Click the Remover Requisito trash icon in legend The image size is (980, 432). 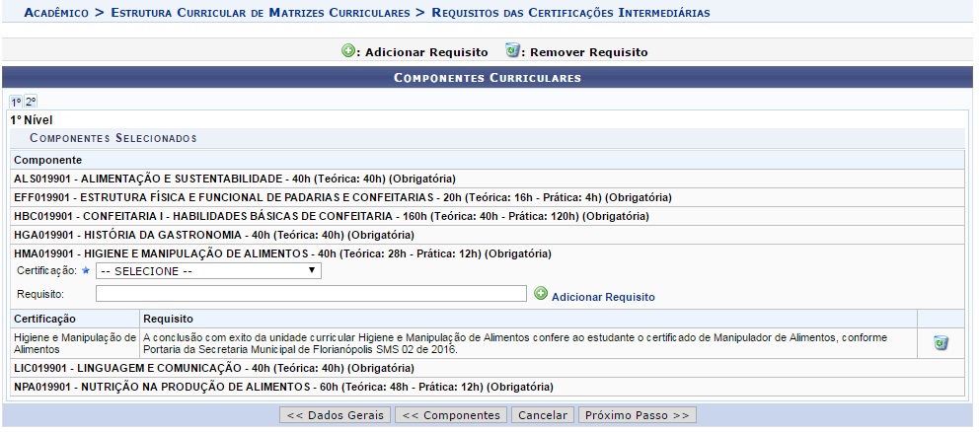tap(512, 51)
